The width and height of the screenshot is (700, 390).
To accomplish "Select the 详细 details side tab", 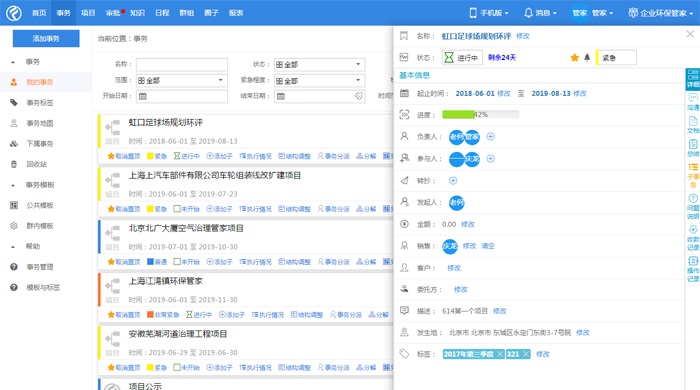I will click(692, 79).
